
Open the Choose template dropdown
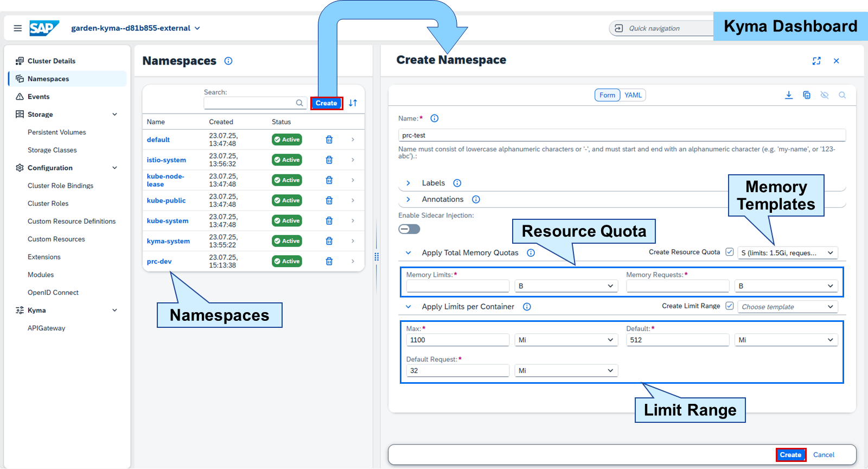click(788, 307)
